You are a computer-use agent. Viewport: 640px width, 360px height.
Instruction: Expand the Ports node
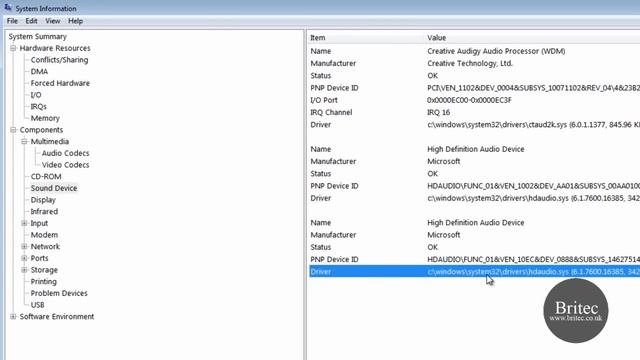coord(24,258)
